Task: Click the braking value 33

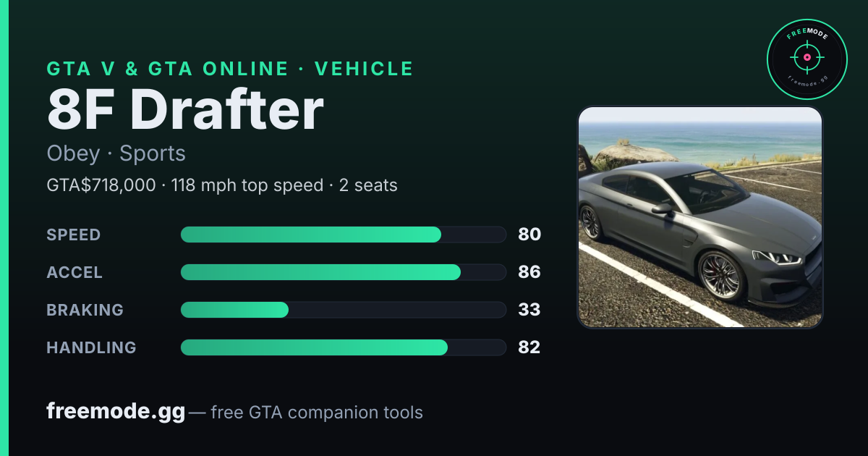Action: tap(529, 310)
